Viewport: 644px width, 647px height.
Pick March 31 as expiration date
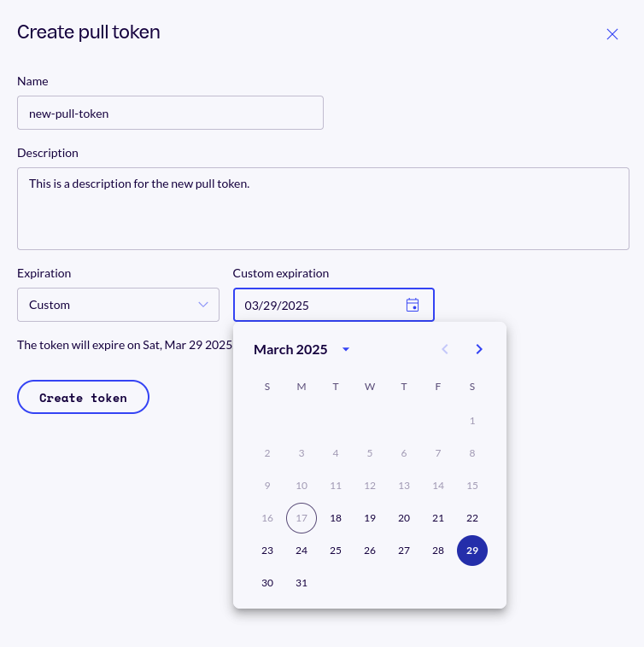coord(302,583)
